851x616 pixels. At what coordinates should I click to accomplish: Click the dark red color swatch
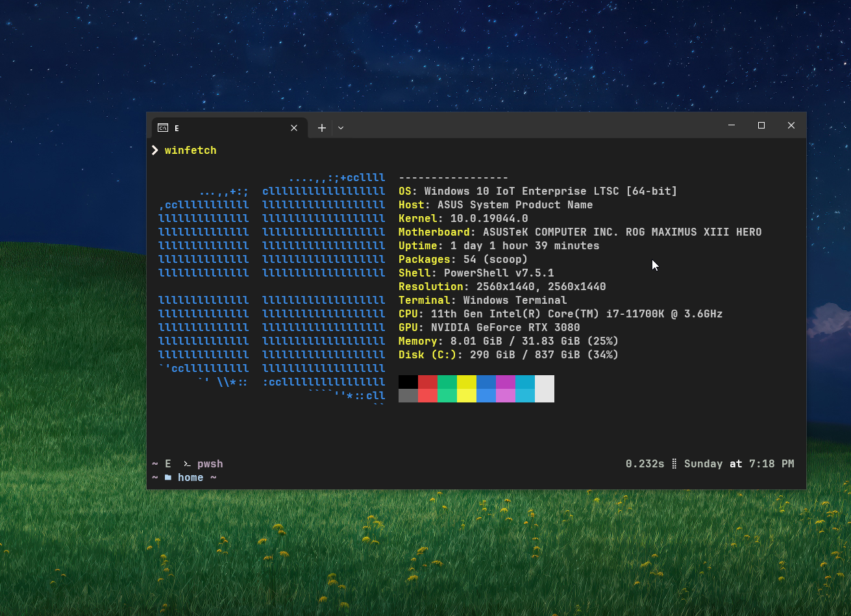tap(428, 382)
